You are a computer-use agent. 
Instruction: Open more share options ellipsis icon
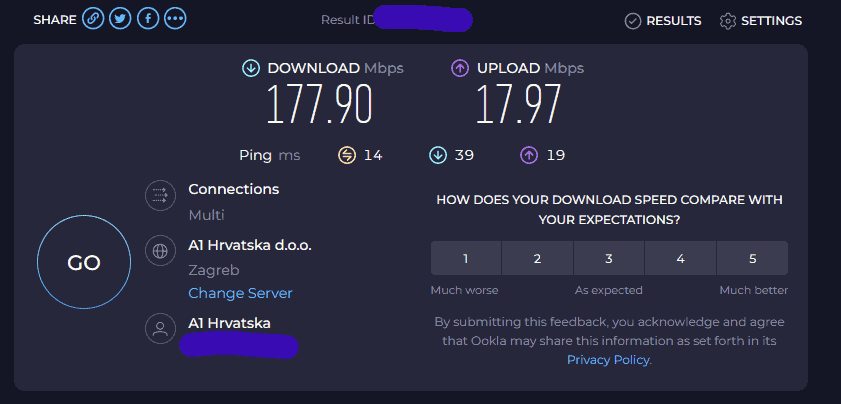pyautogui.click(x=175, y=20)
